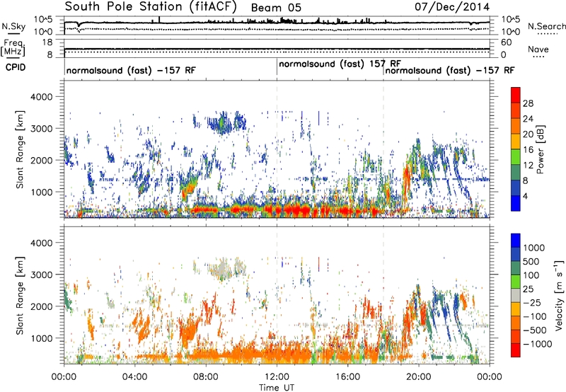
Task: Click the '08:00' time tick label
Action: 206,377
